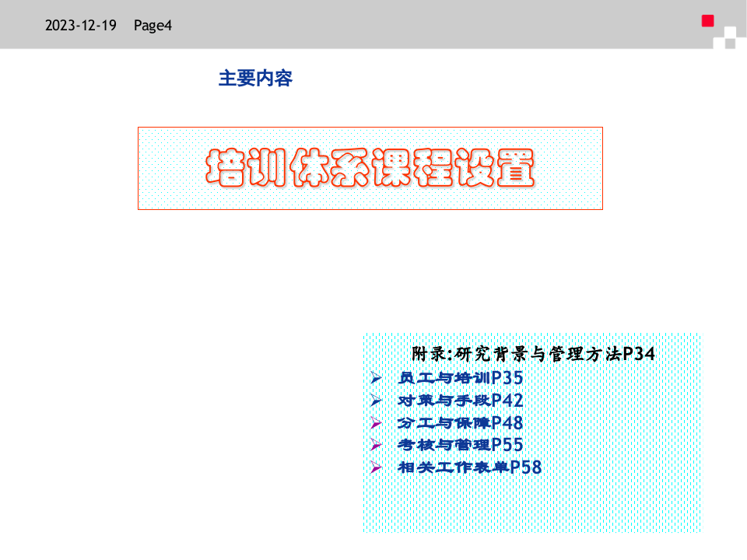Click the arrow bullet beside 对策与手段P42
Screen dimensions: 747x560
click(376, 401)
